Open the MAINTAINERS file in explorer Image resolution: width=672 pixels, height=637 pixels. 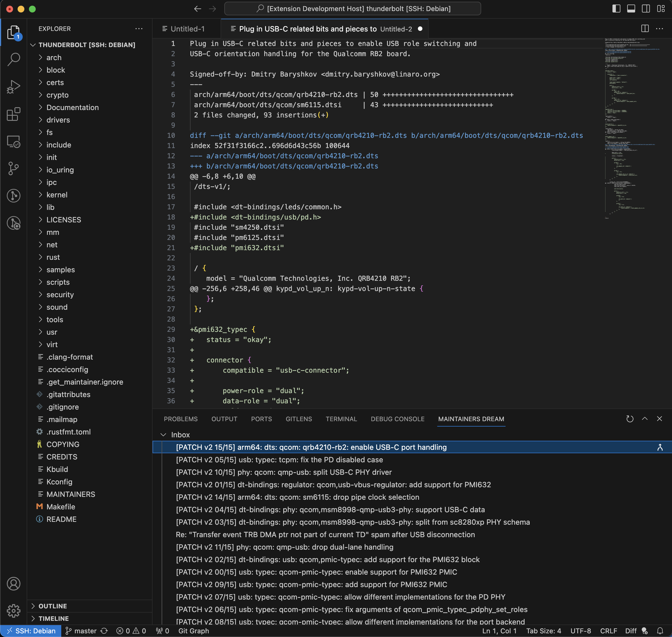[x=71, y=494]
